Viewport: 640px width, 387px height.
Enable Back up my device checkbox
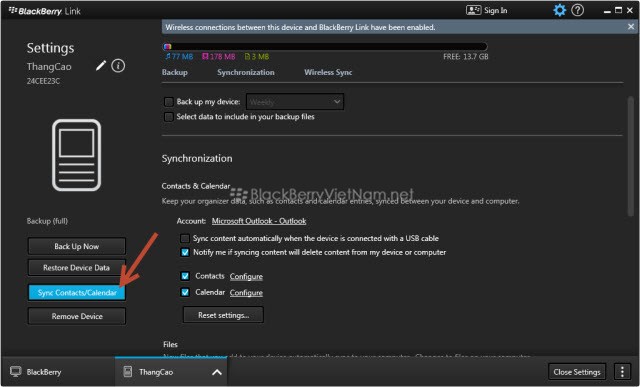169,102
